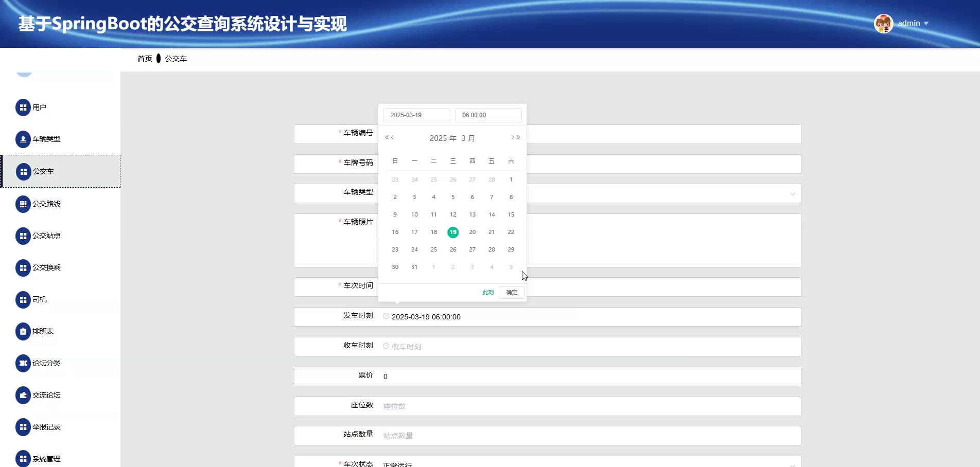
Task: Pick day 6 in the calendar
Action: [472, 197]
